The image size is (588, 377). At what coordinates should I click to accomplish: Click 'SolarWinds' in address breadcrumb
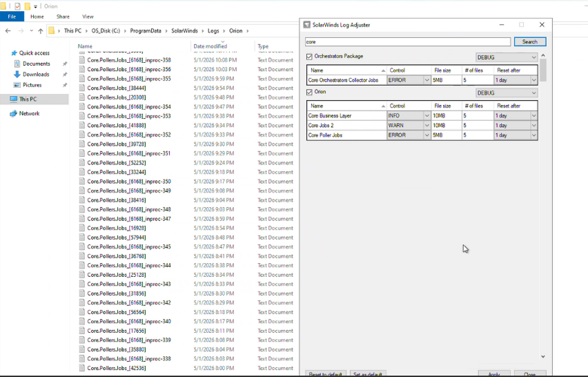[x=184, y=31]
